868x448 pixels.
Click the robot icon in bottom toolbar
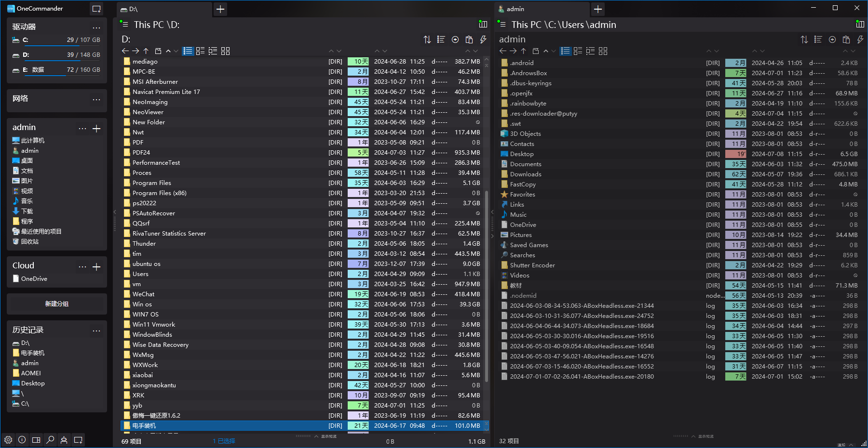click(x=64, y=440)
